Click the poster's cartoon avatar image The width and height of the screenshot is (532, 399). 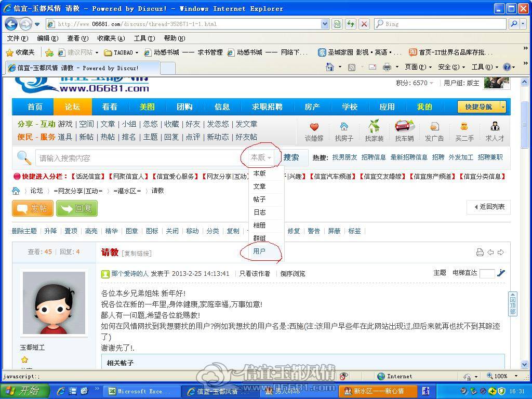54,303
